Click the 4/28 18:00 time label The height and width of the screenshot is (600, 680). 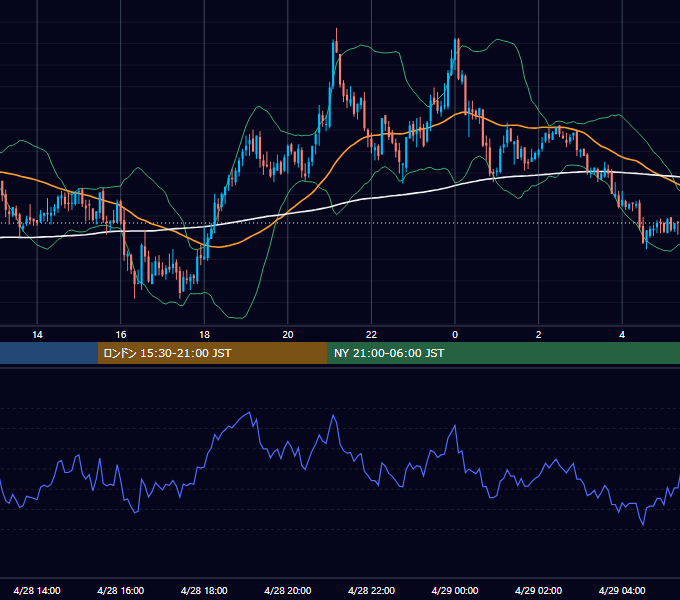204,590
